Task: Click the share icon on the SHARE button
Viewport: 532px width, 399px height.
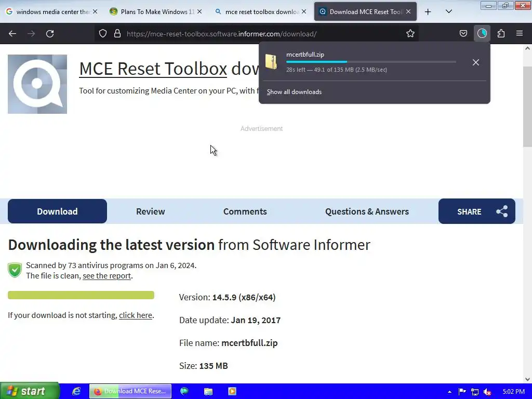Action: click(x=502, y=211)
